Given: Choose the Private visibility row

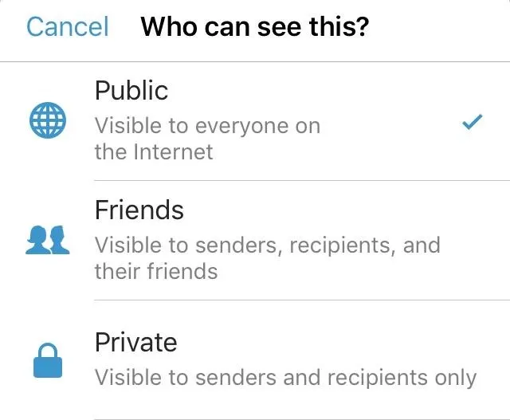Looking at the screenshot, I should click(255, 360).
